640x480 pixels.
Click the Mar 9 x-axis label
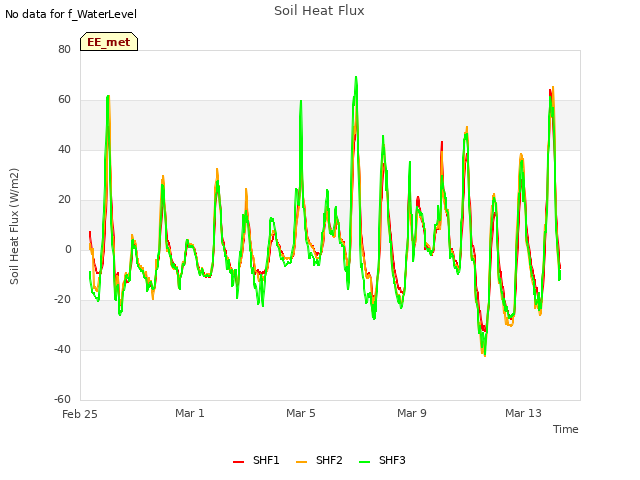coord(411,413)
